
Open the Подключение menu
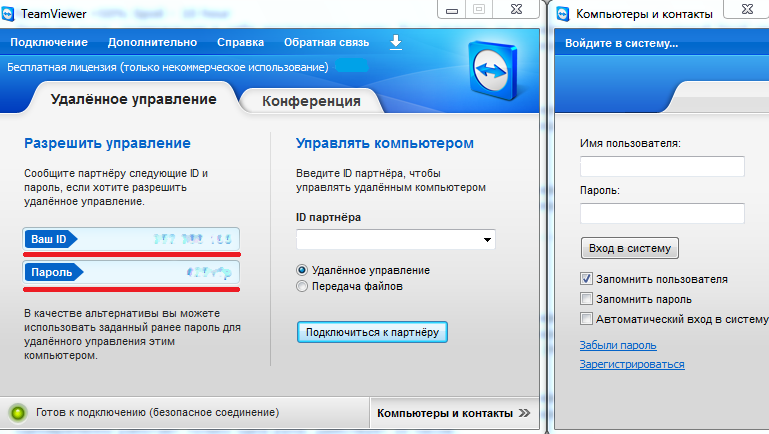pos(49,42)
